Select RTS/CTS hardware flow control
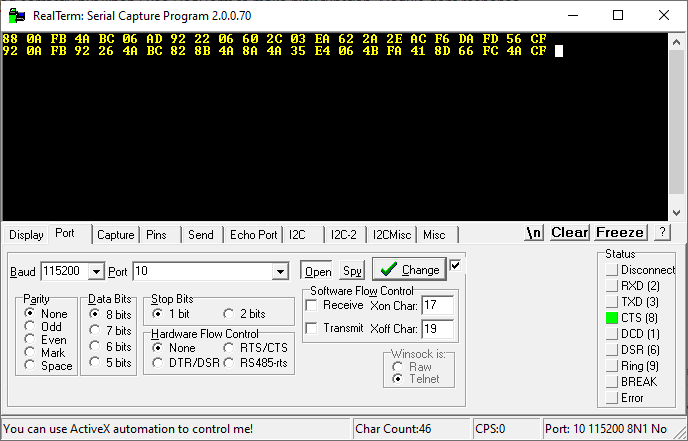This screenshot has width=688, height=441. pos(256,348)
